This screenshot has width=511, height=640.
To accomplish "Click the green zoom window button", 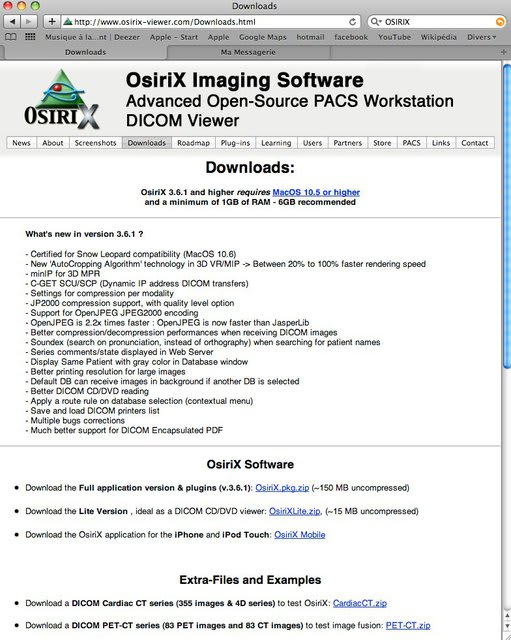I will pyautogui.click(x=36, y=6).
